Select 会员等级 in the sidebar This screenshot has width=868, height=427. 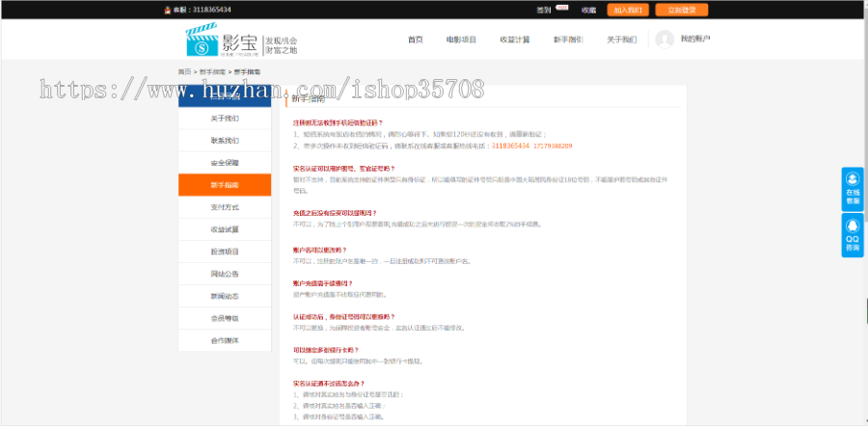point(225,319)
